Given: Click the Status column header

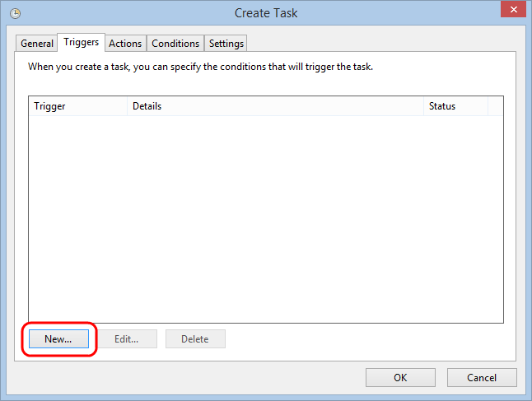Looking at the screenshot, I should pyautogui.click(x=455, y=106).
